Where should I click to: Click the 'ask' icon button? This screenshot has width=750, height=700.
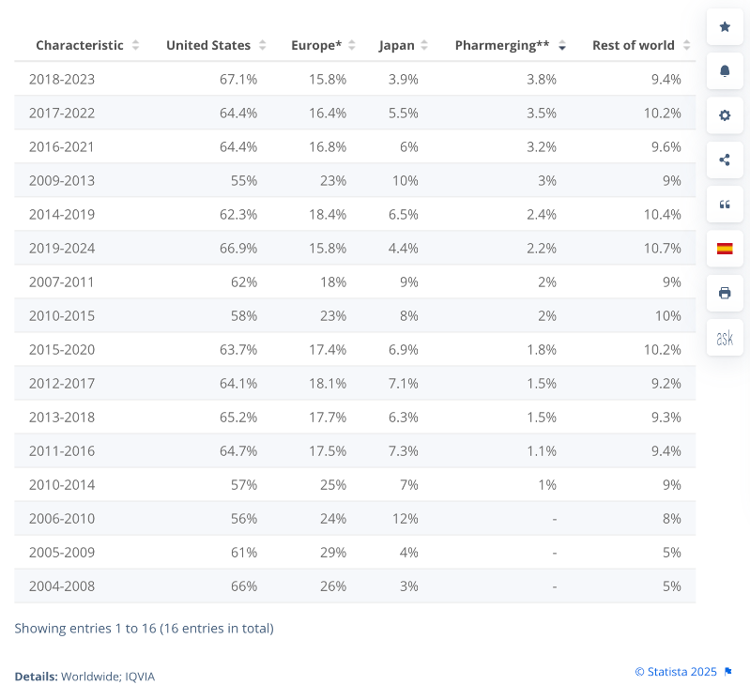point(725,338)
